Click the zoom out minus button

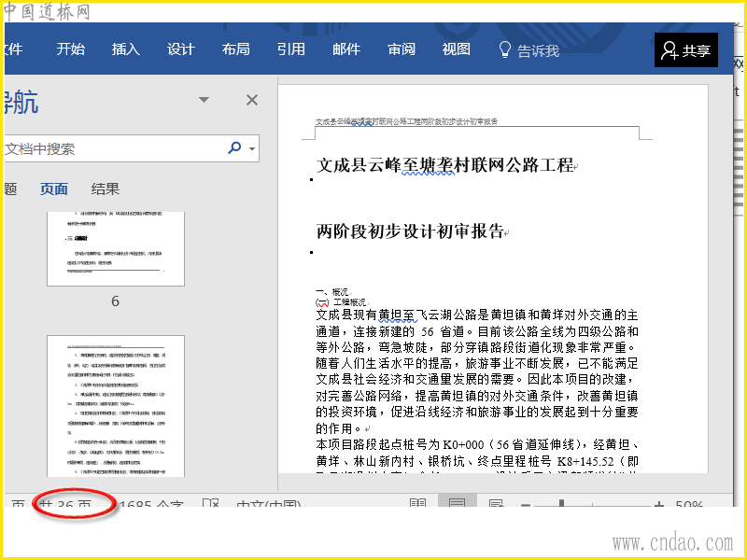pos(526,504)
